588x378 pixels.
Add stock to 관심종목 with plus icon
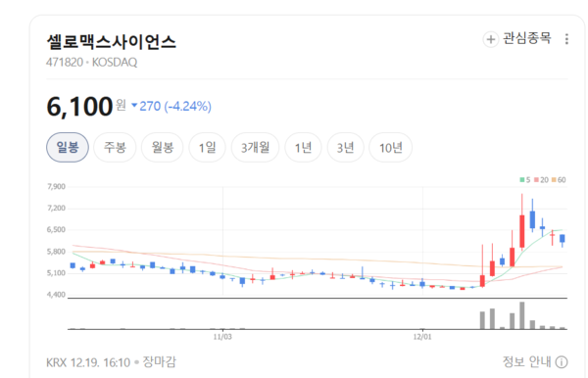pos(491,39)
